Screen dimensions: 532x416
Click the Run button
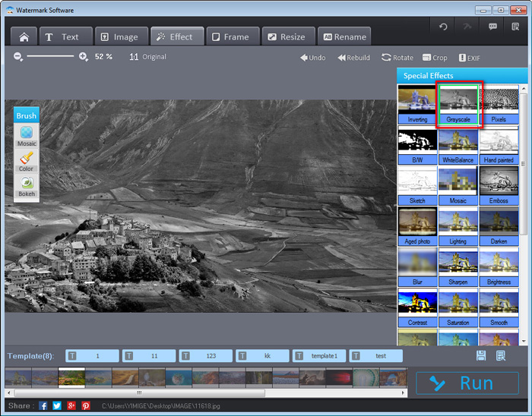click(467, 383)
